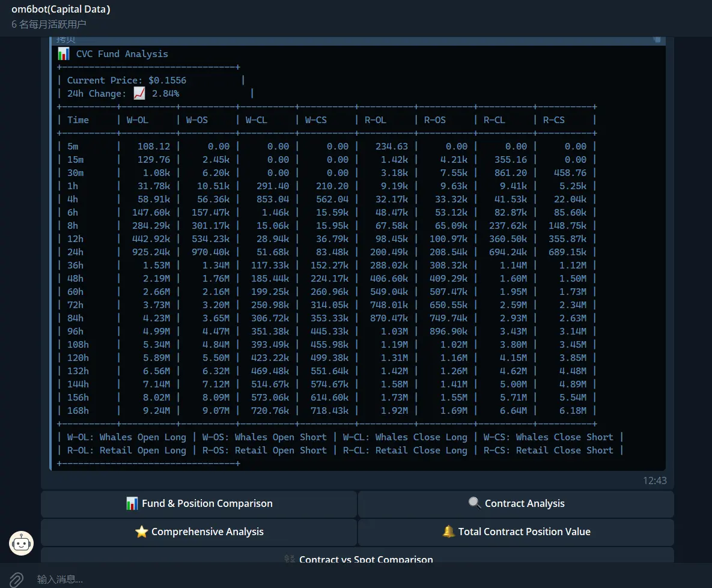The image size is (712, 588).
Task: Click the 458.76 cell
Action: [570, 172]
